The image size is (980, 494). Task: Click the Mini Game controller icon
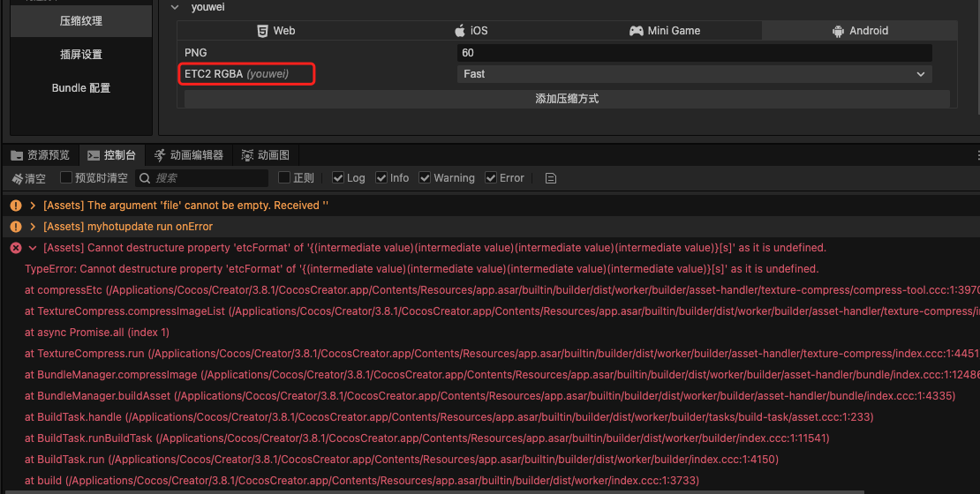[637, 31]
